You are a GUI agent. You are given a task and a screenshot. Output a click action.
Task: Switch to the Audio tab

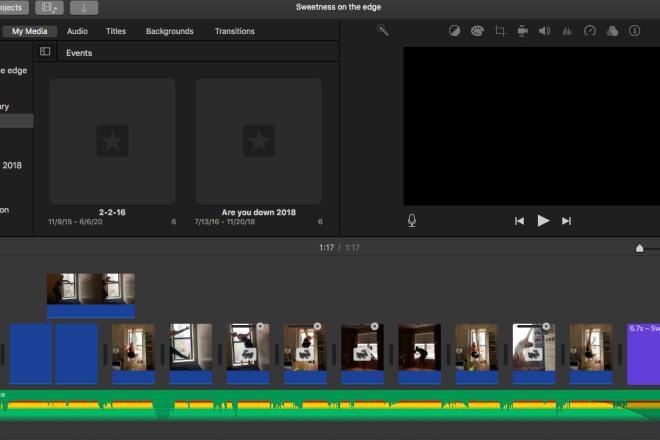[77, 31]
